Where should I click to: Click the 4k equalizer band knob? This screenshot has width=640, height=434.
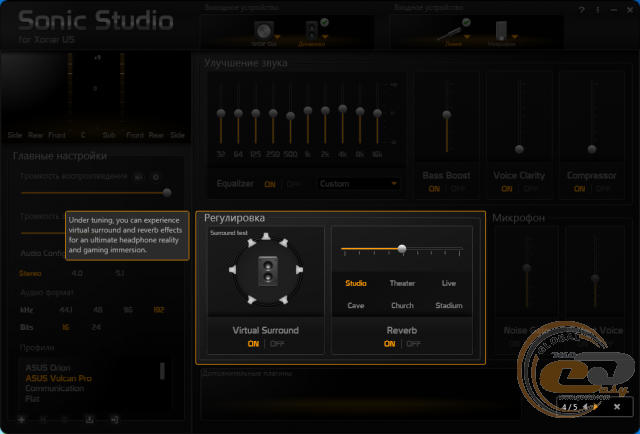(342, 109)
